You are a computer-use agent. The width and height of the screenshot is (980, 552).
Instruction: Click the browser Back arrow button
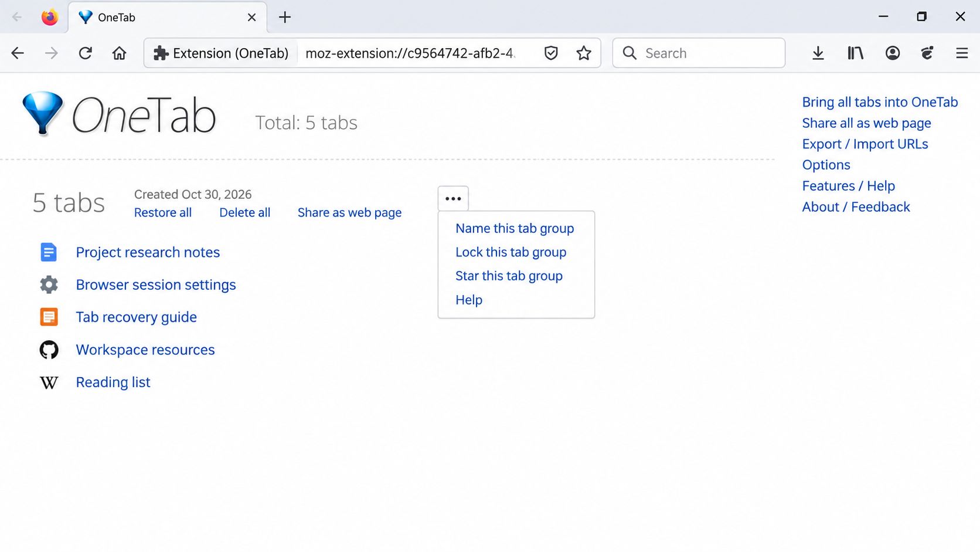point(18,53)
